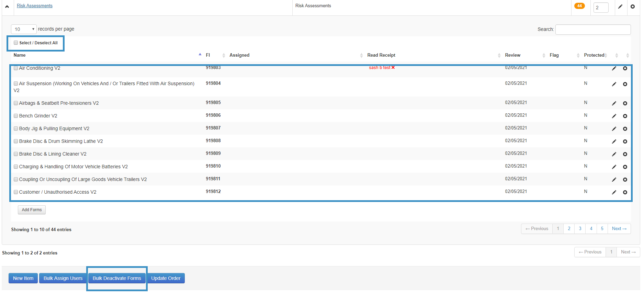Open the records per page dropdown

click(x=24, y=29)
